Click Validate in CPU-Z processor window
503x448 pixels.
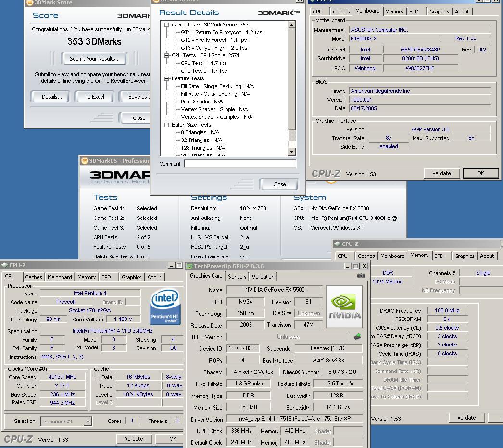tap(134, 439)
